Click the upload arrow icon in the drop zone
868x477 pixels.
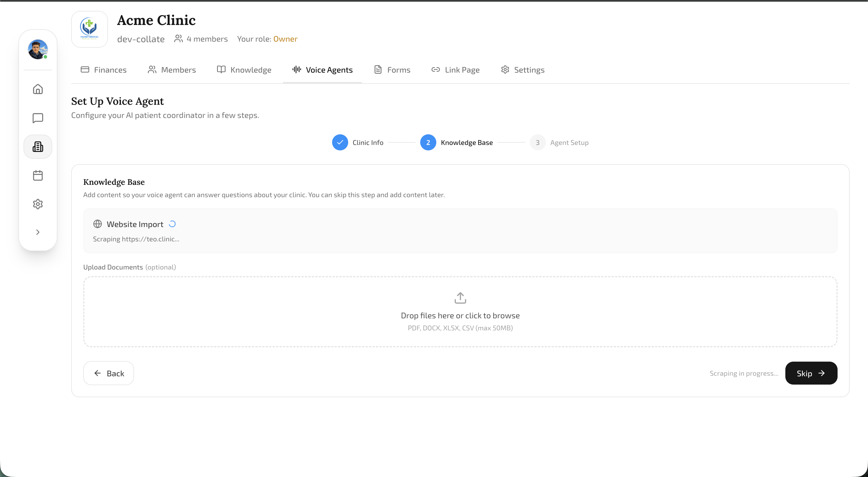click(x=460, y=298)
